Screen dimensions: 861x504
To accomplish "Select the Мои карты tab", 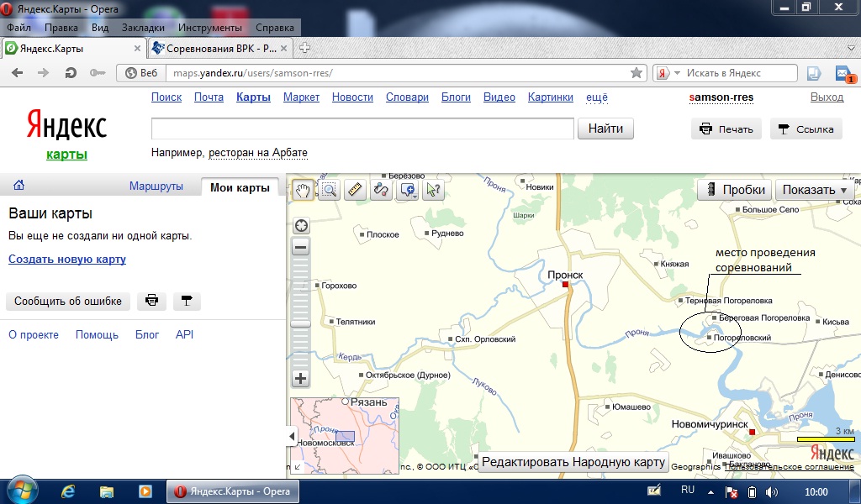I will [x=240, y=187].
